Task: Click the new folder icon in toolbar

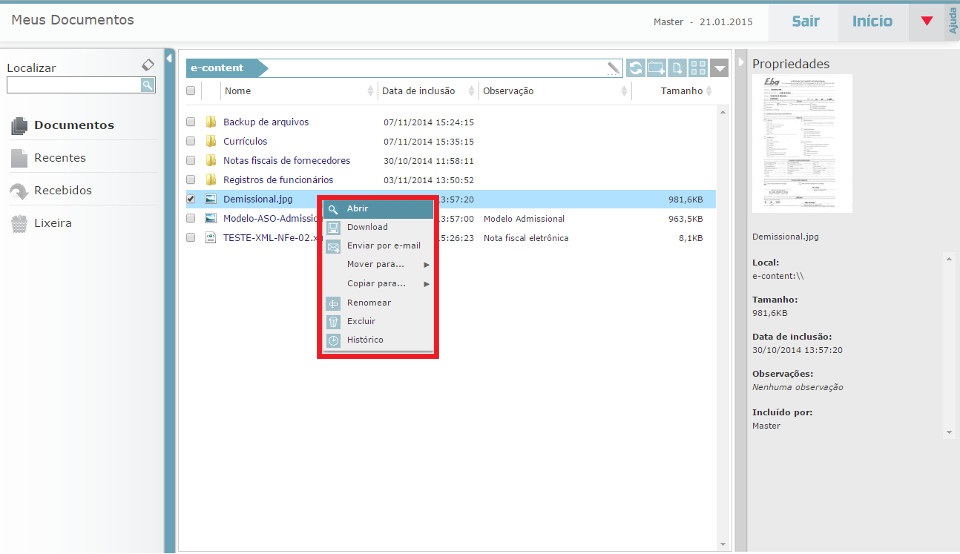Action: [656, 68]
